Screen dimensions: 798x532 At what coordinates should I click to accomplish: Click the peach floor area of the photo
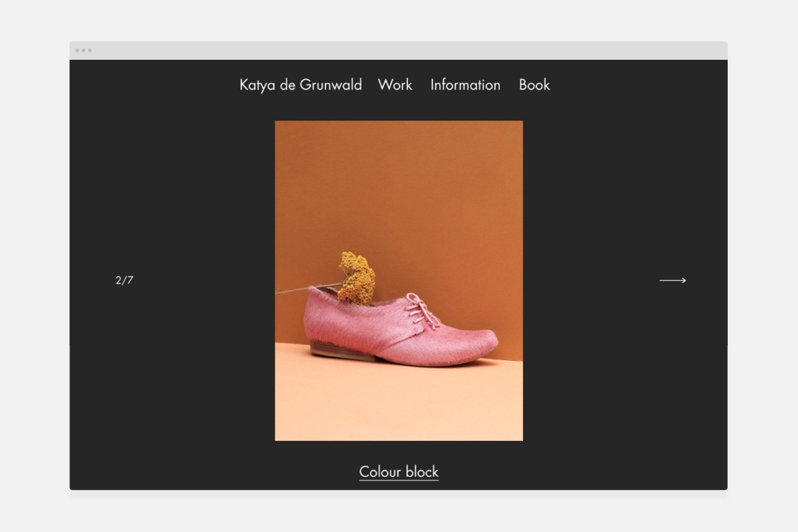pyautogui.click(x=398, y=402)
